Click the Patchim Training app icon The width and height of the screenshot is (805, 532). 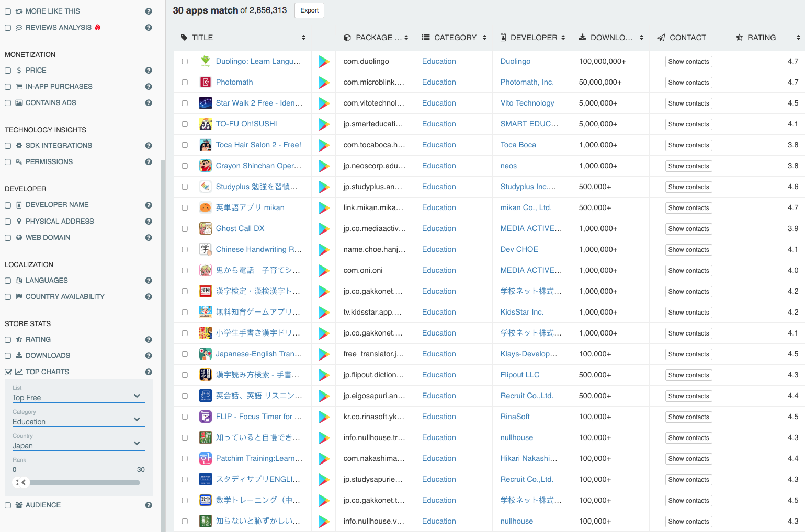tap(206, 458)
